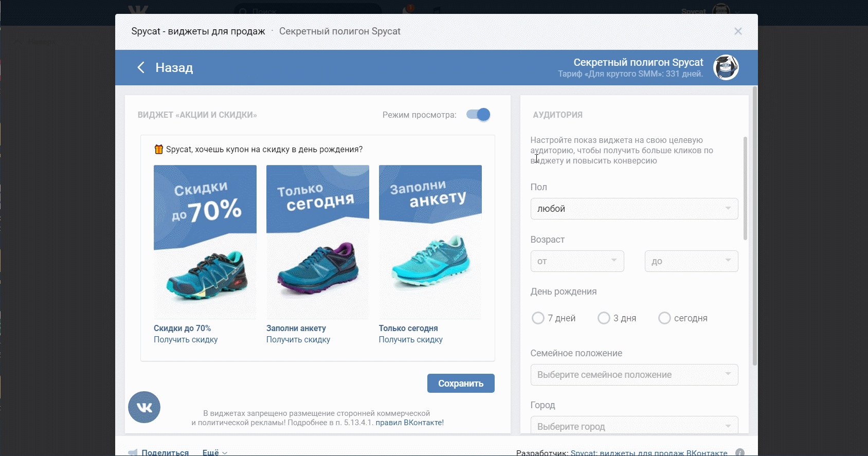Click Получить скидку under Только сегодня

(410, 339)
